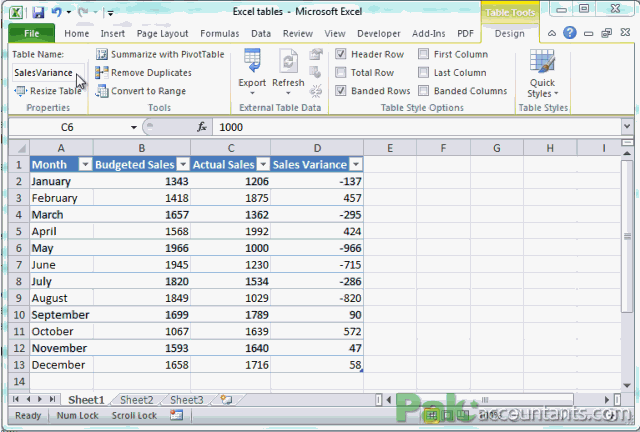Switch to the Sheet3 worksheet tab
This screenshot has width=640, height=432.
point(187,400)
